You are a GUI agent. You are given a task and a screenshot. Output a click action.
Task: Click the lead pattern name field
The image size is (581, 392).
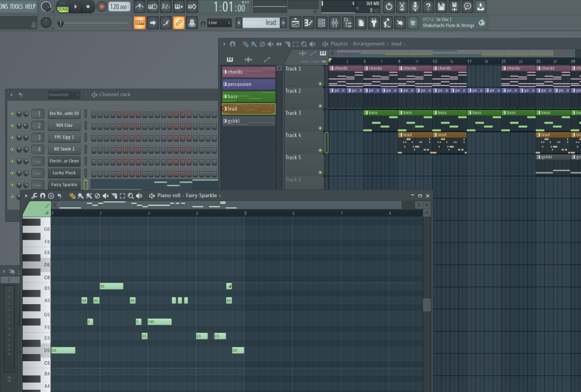262,22
